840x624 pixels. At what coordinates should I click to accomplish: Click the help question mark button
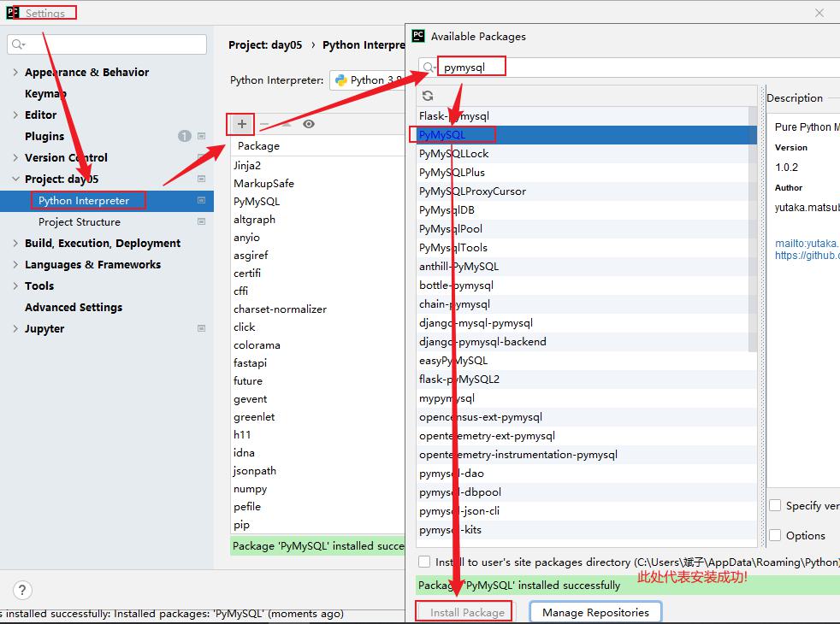(22, 590)
